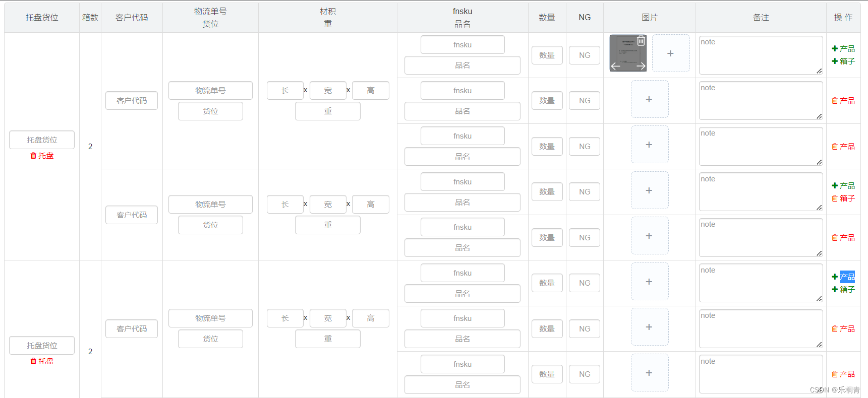Screen dimensions: 868x398
Task: Add a product to first pallet's first box
Action: click(843, 49)
